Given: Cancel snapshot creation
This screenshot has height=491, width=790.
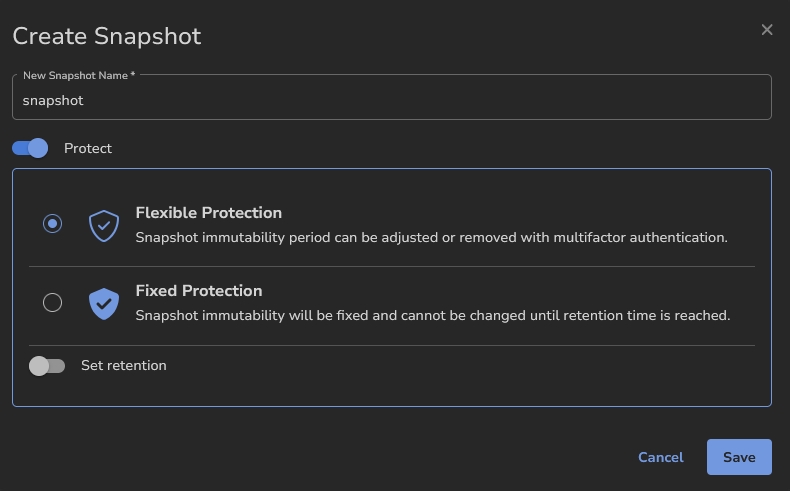Looking at the screenshot, I should [660, 457].
